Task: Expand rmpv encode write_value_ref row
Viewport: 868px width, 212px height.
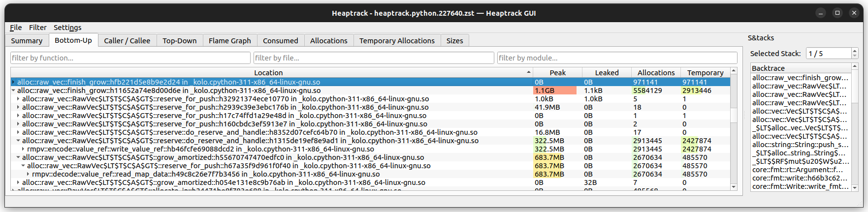Action: pos(23,149)
